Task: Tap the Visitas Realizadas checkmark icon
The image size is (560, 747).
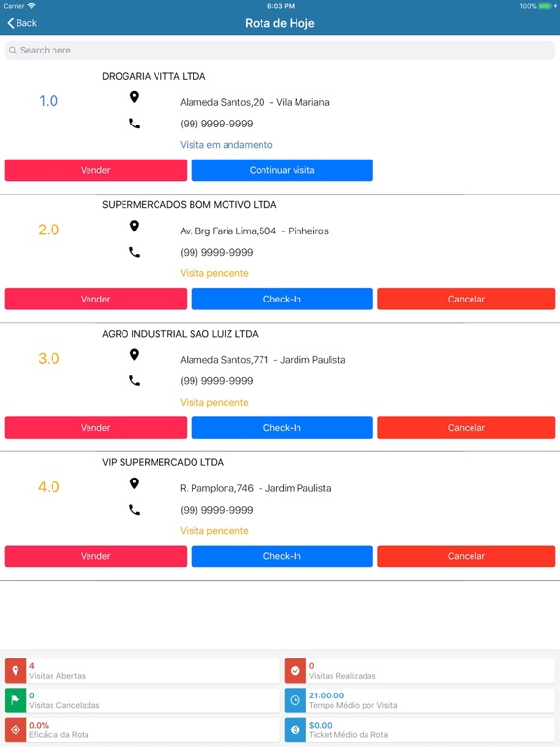Action: click(296, 671)
